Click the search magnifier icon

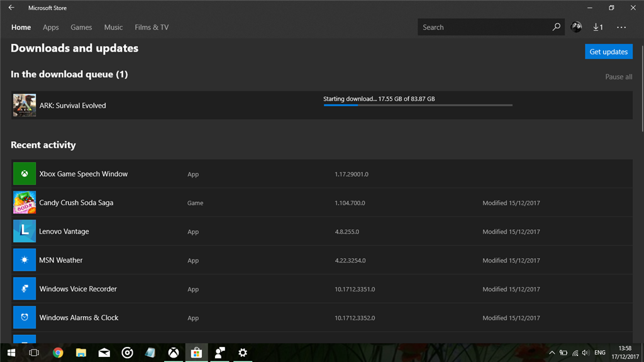(x=556, y=27)
